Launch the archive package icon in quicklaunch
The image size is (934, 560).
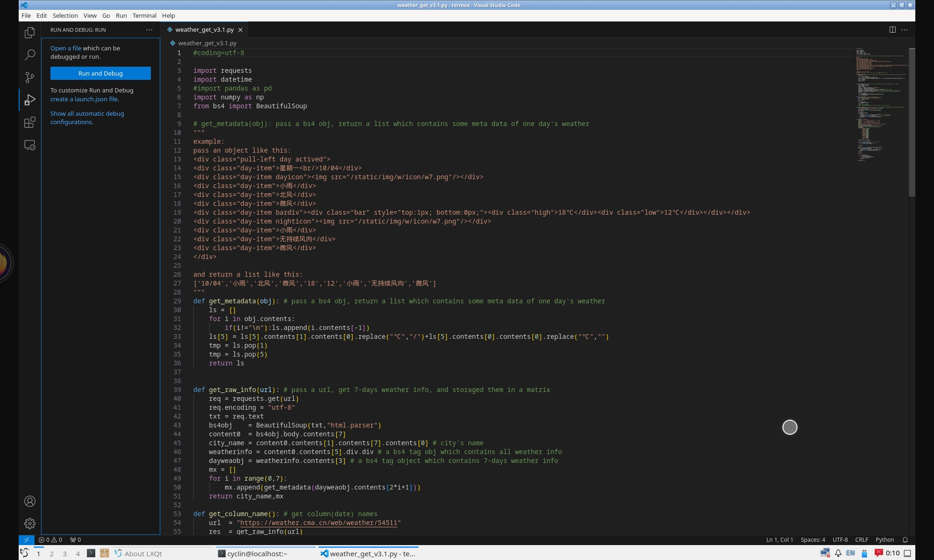click(105, 553)
